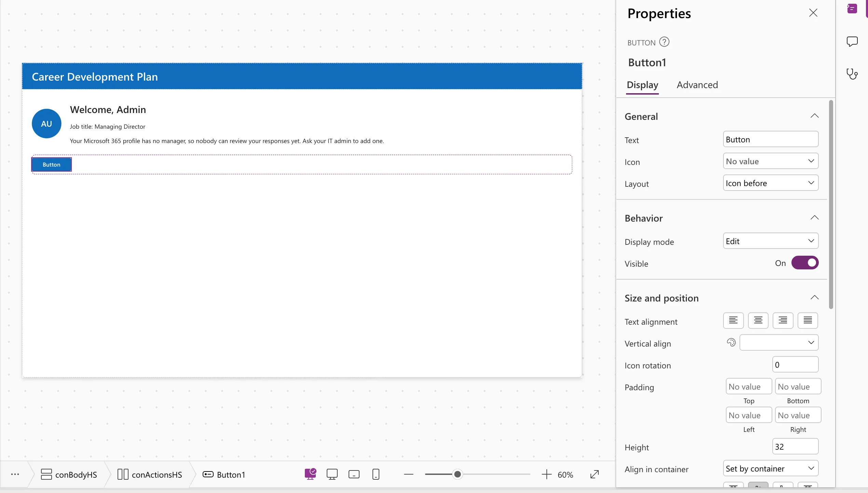Open the Vertical align dropdown
The width and height of the screenshot is (868, 493).
(779, 343)
